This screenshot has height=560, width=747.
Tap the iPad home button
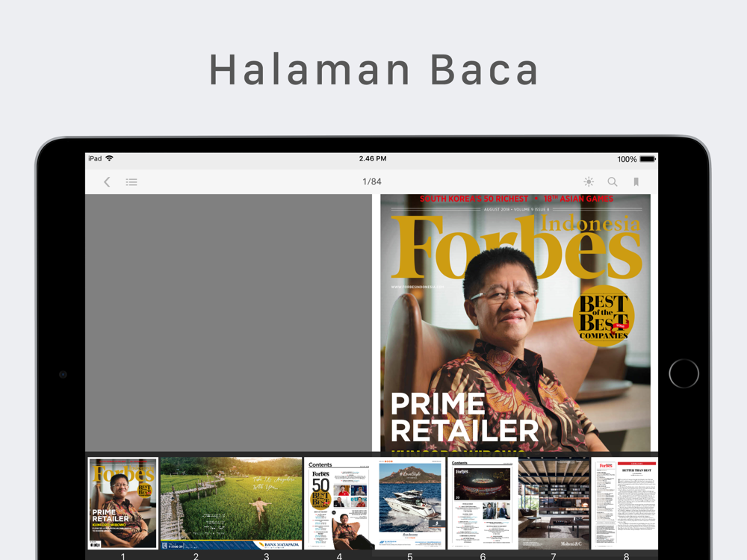[x=684, y=374]
